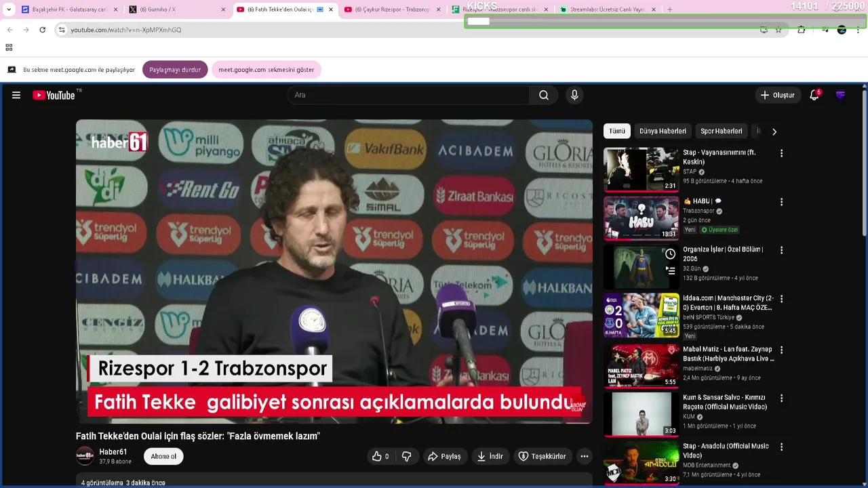Open HABU Trabzonspor video thumbnail

[641, 218]
